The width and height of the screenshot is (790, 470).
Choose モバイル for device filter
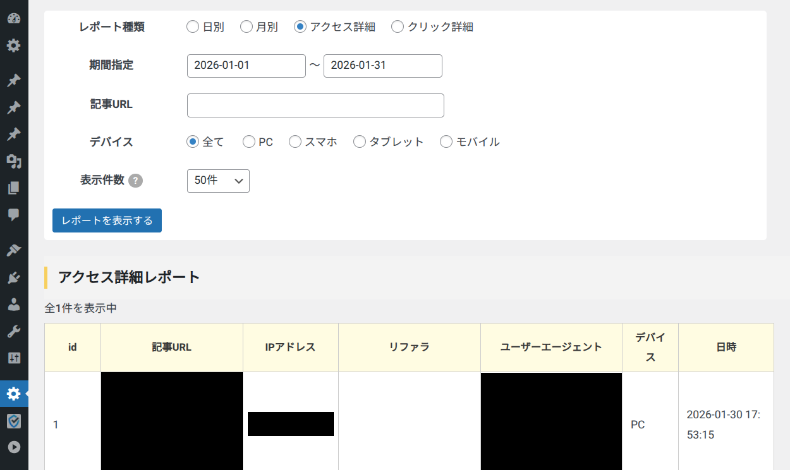coord(446,142)
